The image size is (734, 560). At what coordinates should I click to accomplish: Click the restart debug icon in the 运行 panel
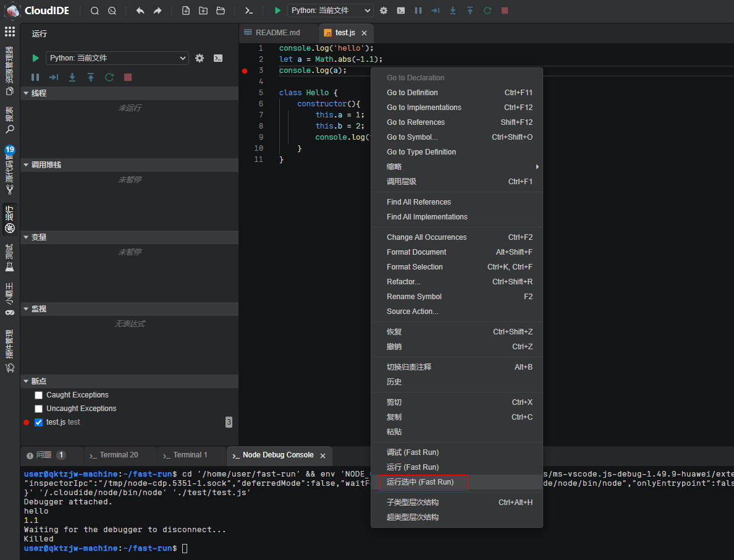109,77
